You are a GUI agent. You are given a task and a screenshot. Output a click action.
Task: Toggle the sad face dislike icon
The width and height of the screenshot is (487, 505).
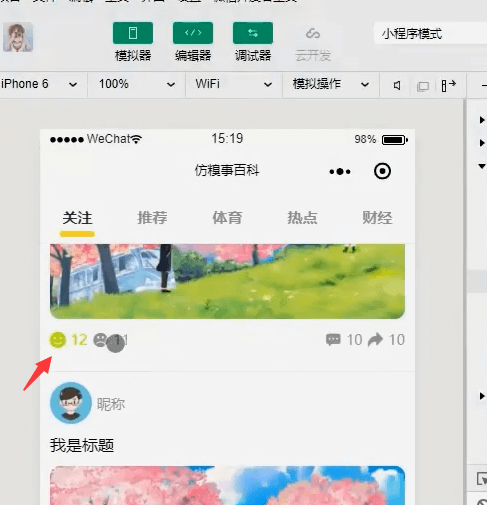(100, 340)
